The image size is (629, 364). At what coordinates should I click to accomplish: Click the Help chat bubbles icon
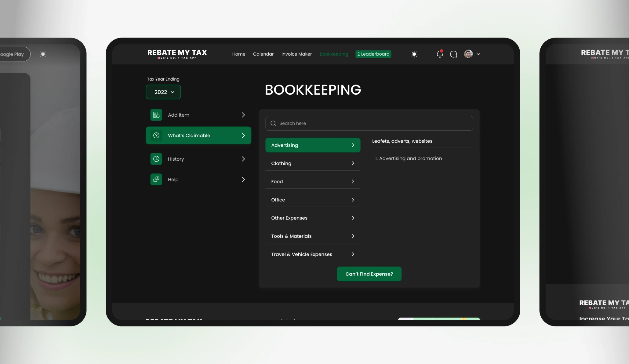click(x=156, y=179)
